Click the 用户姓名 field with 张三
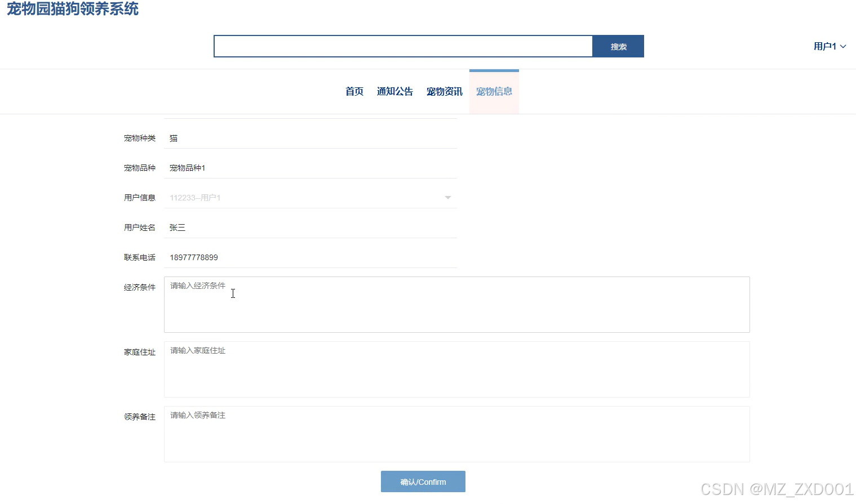The width and height of the screenshot is (856, 504). pos(311,228)
